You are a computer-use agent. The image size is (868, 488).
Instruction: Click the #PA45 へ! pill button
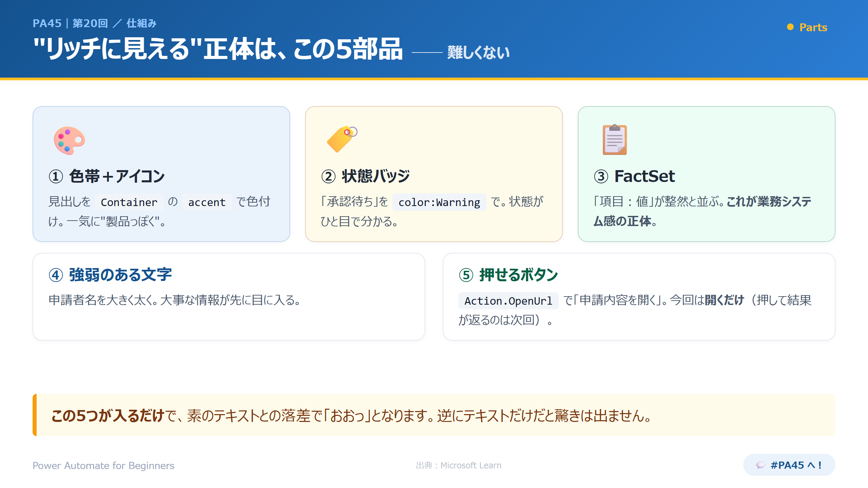[x=789, y=465]
